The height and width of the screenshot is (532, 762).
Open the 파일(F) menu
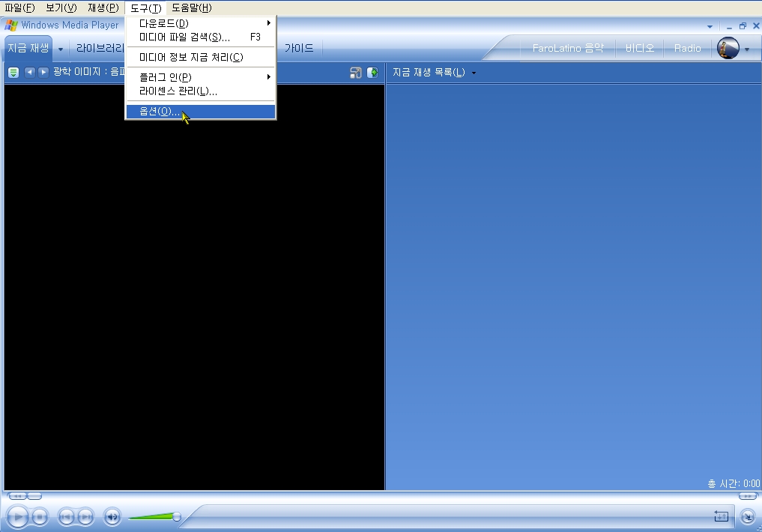coord(20,7)
